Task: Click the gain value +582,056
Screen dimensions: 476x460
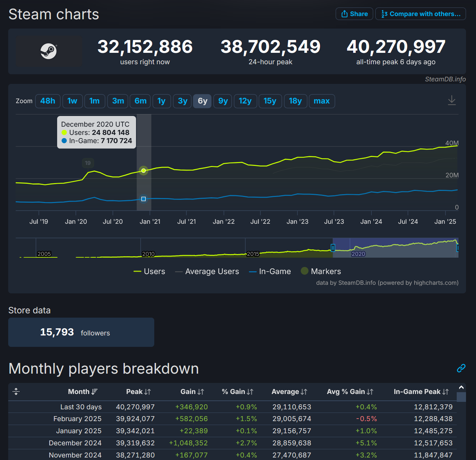Action: 191,419
